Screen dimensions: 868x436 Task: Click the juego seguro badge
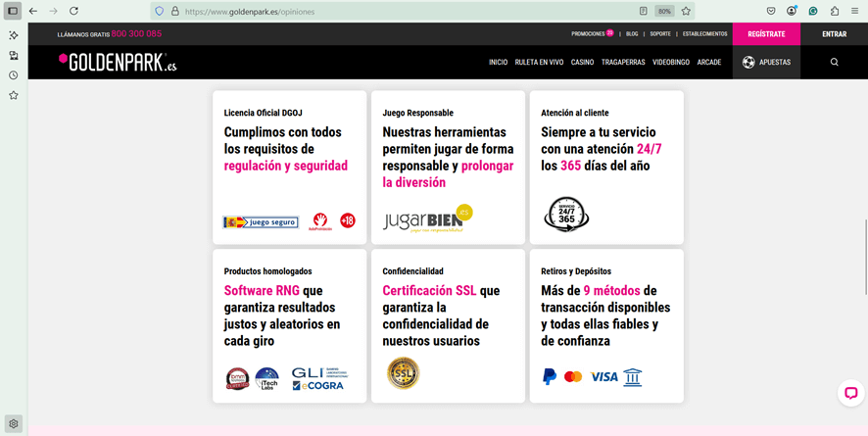point(261,222)
